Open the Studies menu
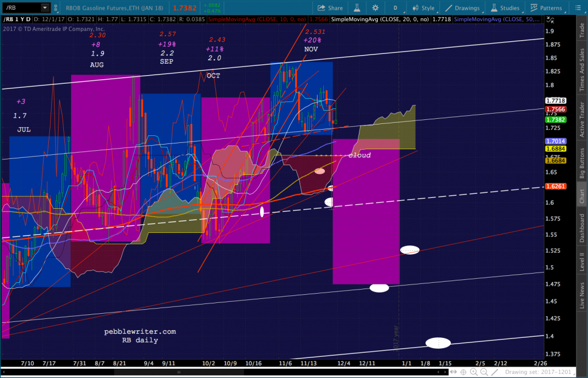The width and height of the screenshot is (588, 378). click(x=505, y=8)
